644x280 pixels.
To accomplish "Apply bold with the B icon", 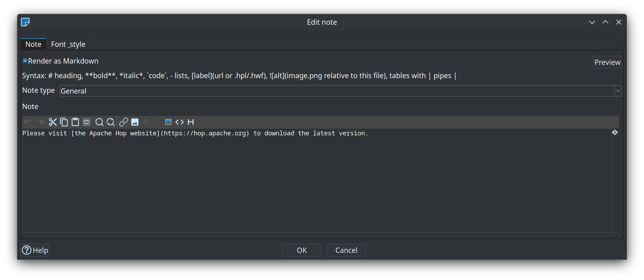I will click(x=146, y=122).
